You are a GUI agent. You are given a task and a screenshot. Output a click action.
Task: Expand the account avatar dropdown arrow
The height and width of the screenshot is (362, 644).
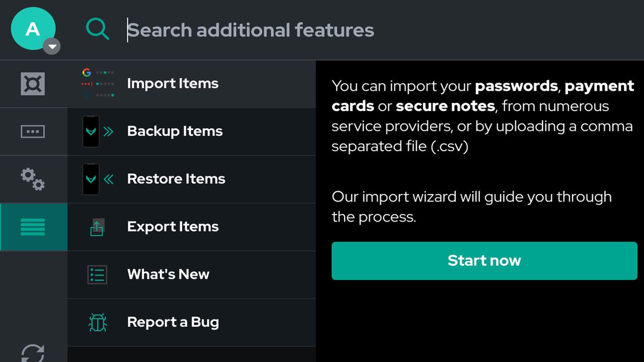(x=52, y=47)
